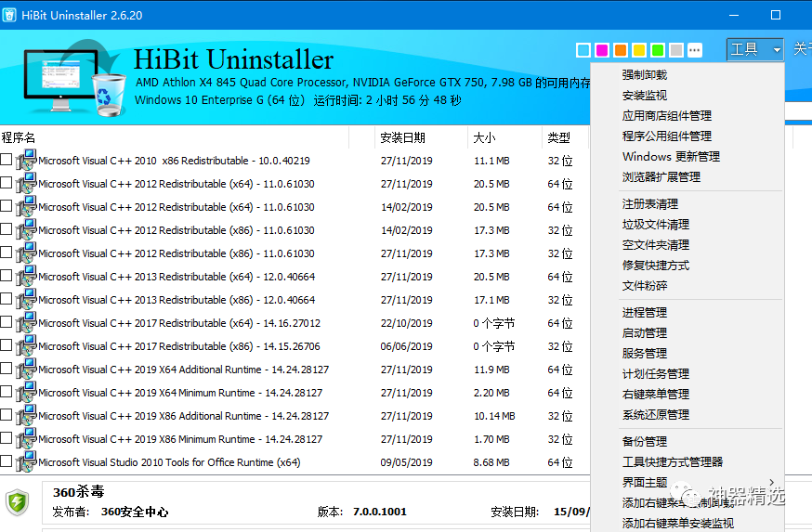The image size is (812, 532).
Task: Open more theme colors via ellipsis button
Action: click(x=695, y=50)
